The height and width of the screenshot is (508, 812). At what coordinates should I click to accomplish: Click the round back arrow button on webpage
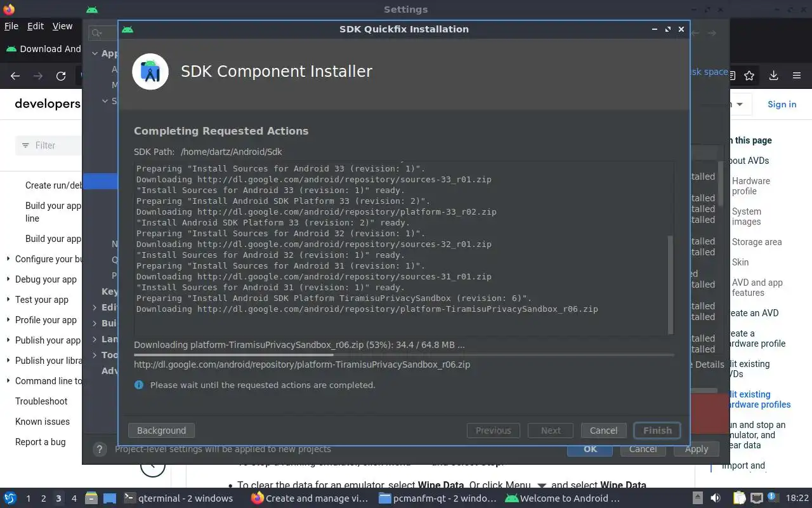(x=153, y=467)
